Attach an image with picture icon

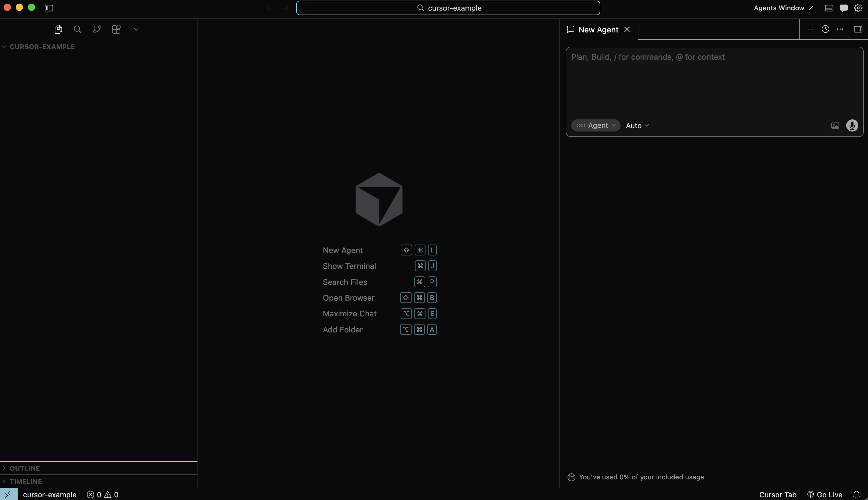(835, 126)
